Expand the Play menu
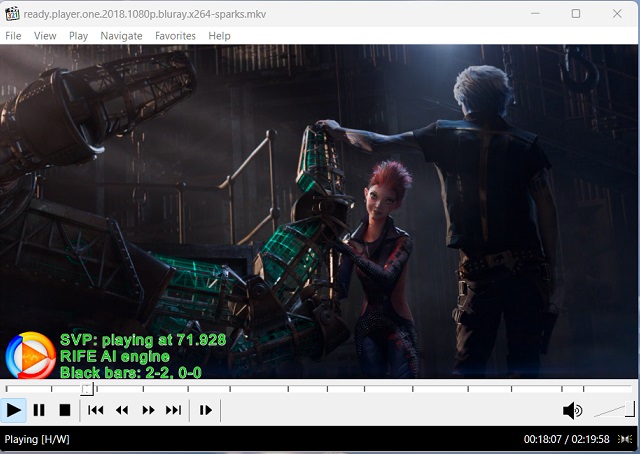Screen dimensions: 640x454 coord(79,36)
